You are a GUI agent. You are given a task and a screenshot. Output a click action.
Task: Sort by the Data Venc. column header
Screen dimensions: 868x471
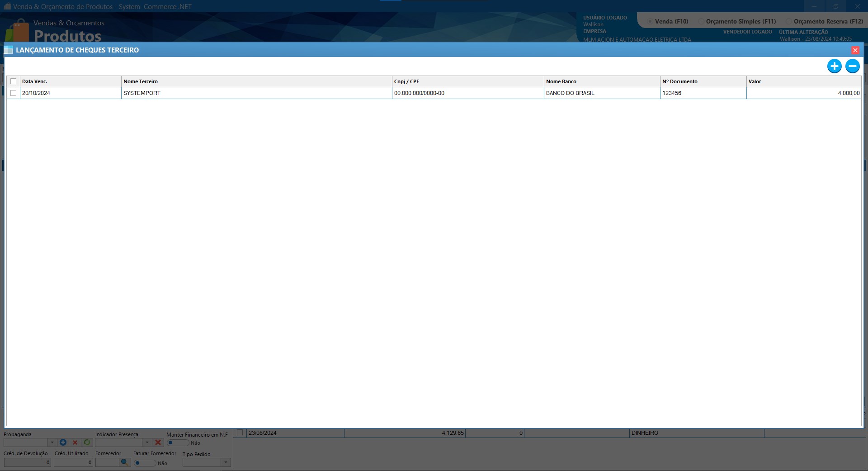[x=71, y=81]
